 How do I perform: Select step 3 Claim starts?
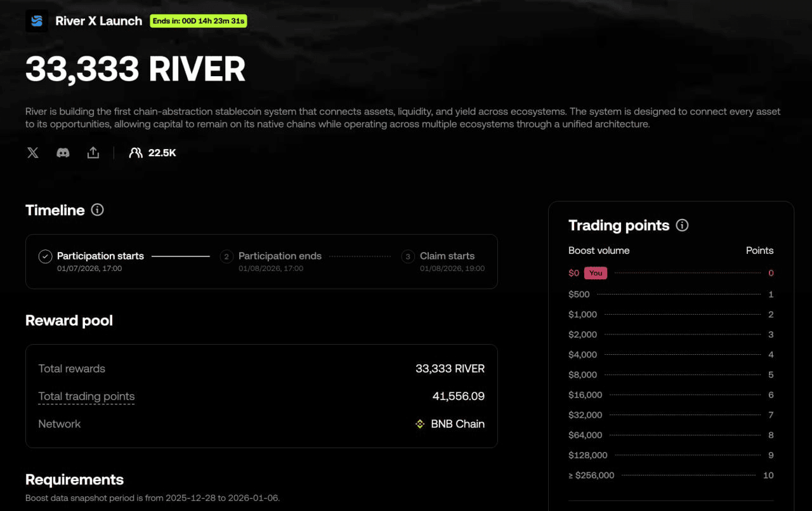pos(408,256)
